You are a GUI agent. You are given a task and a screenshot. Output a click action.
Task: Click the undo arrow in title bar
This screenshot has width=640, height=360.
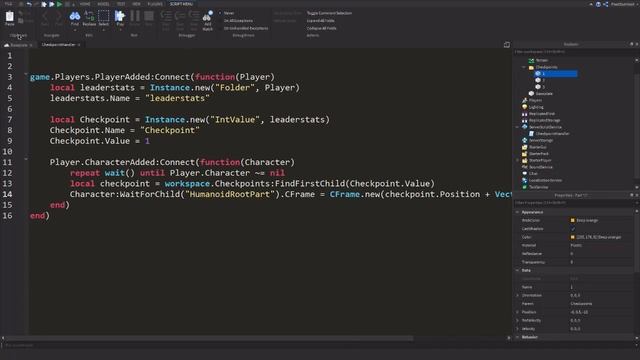29,4
